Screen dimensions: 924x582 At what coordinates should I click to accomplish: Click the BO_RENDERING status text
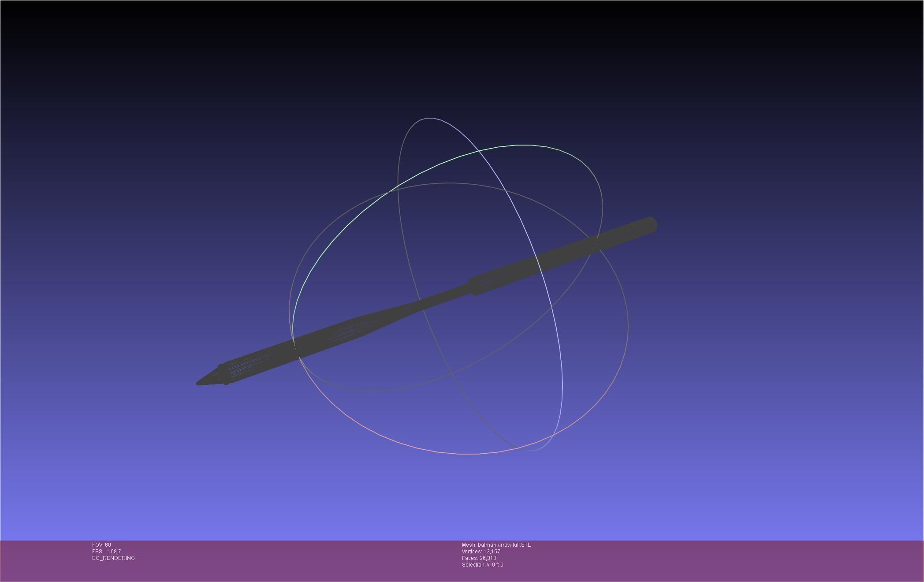(113, 558)
